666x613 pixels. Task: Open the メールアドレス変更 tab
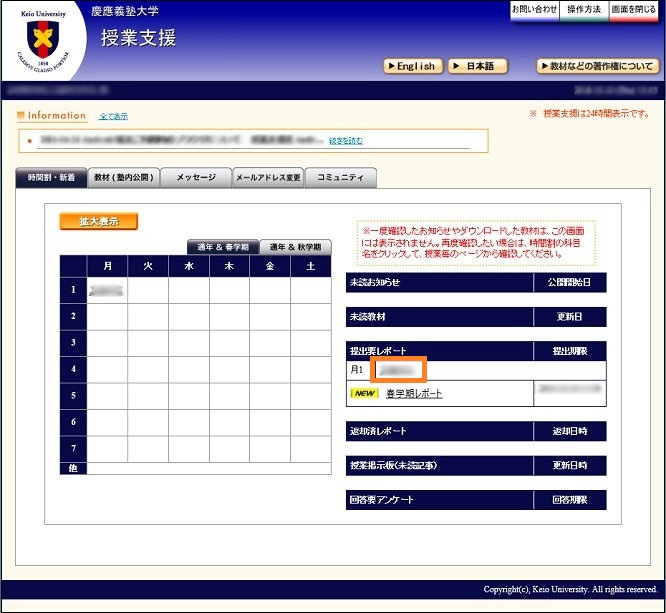267,178
